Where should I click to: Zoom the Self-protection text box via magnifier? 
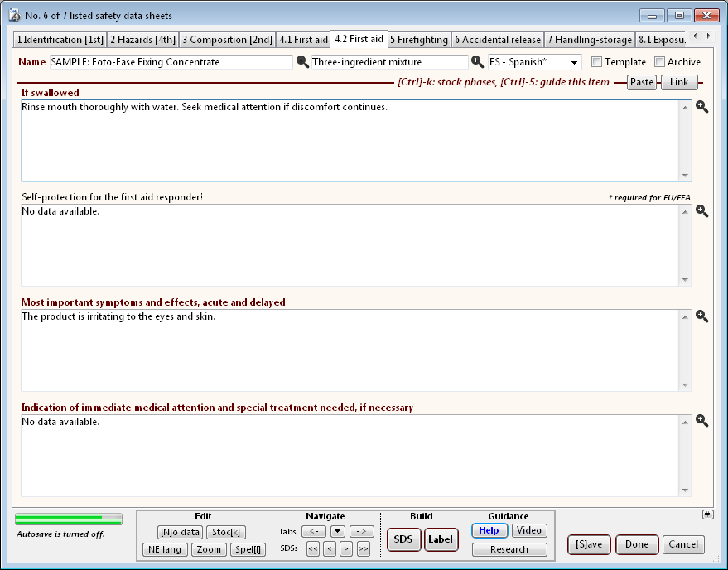701,211
